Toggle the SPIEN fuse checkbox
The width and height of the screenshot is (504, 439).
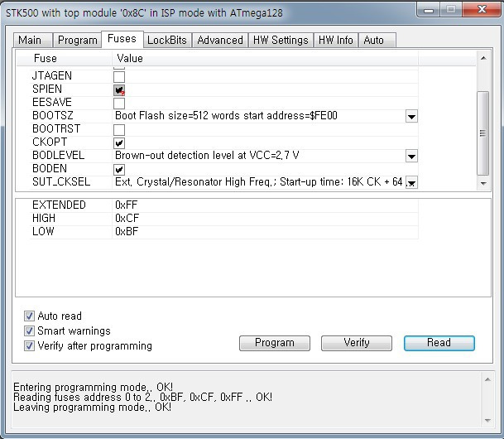pos(119,90)
